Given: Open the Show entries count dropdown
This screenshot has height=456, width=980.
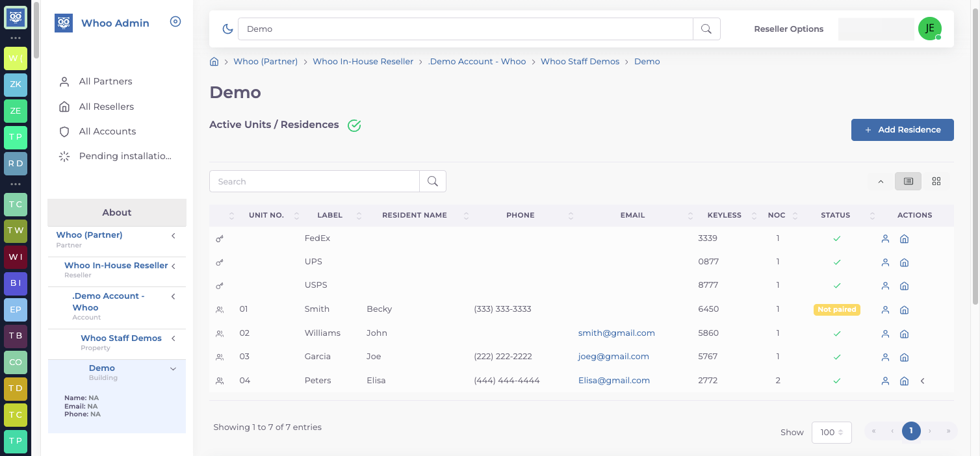Looking at the screenshot, I should coord(832,432).
